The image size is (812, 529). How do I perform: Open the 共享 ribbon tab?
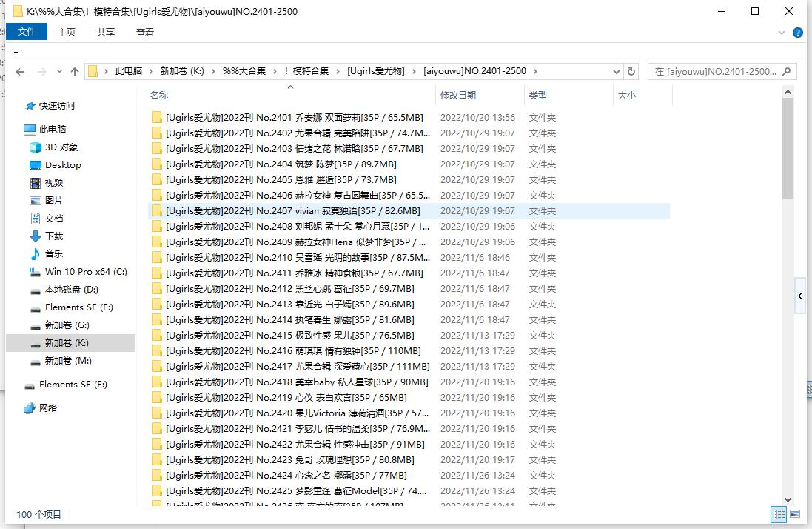pyautogui.click(x=106, y=32)
